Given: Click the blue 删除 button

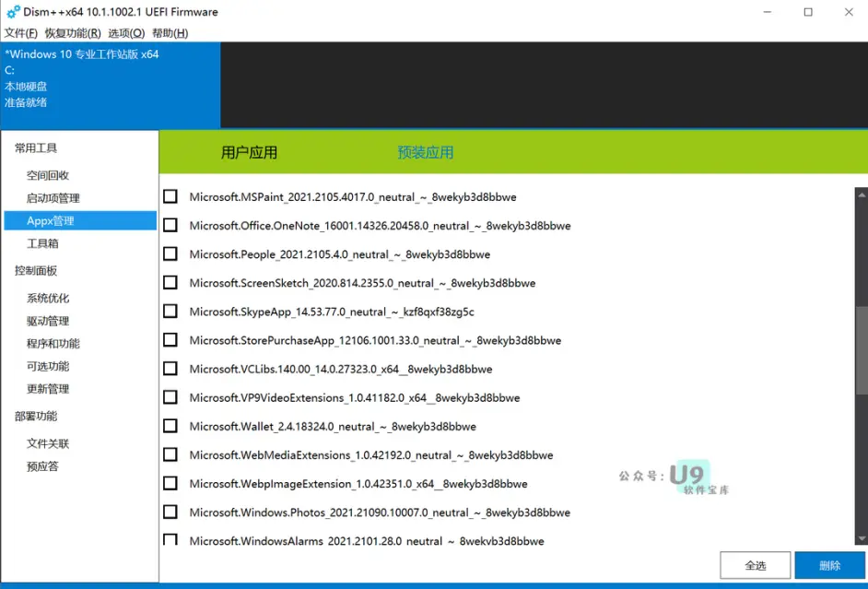Looking at the screenshot, I should (x=830, y=565).
